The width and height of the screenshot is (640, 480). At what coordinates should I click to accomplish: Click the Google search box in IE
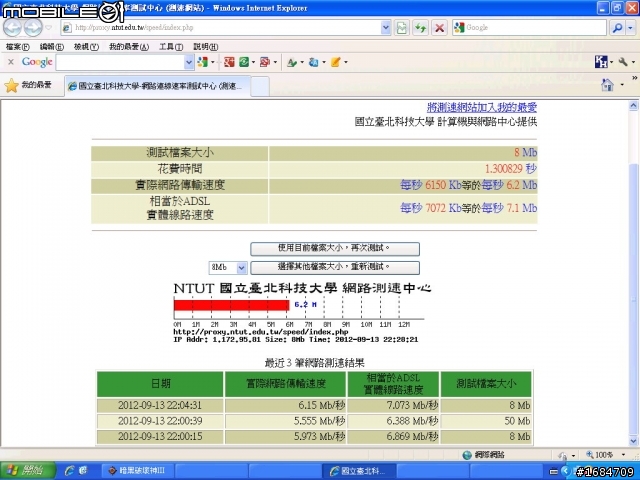pyautogui.click(x=529, y=28)
